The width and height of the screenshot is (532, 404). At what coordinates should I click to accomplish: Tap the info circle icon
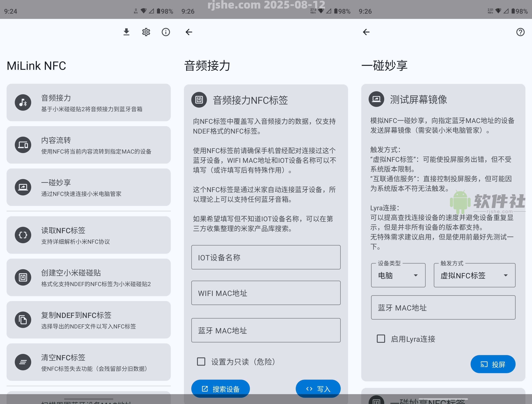click(166, 32)
